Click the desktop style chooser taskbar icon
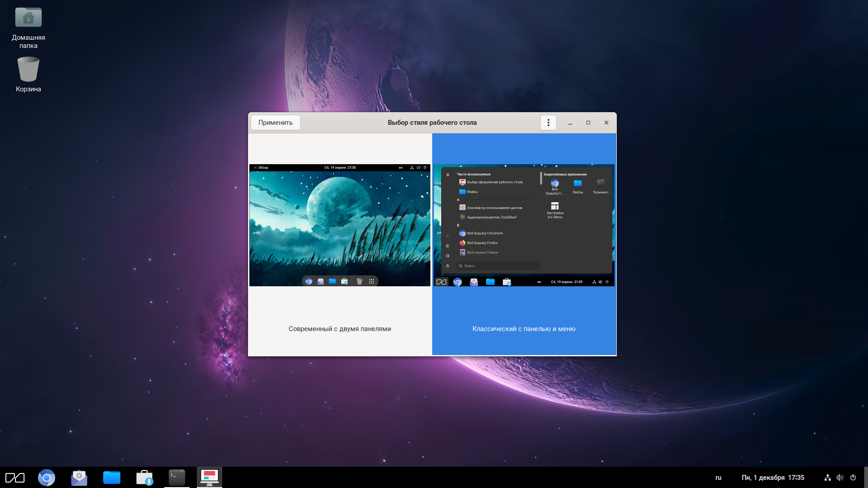Screen dimensions: 868x488 pyautogui.click(x=210, y=478)
